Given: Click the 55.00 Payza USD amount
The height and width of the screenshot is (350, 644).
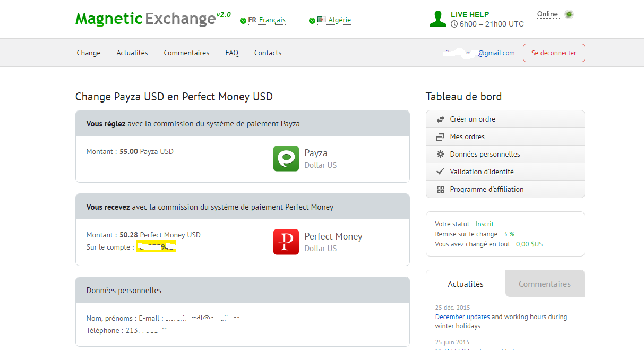Looking at the screenshot, I should [x=147, y=151].
